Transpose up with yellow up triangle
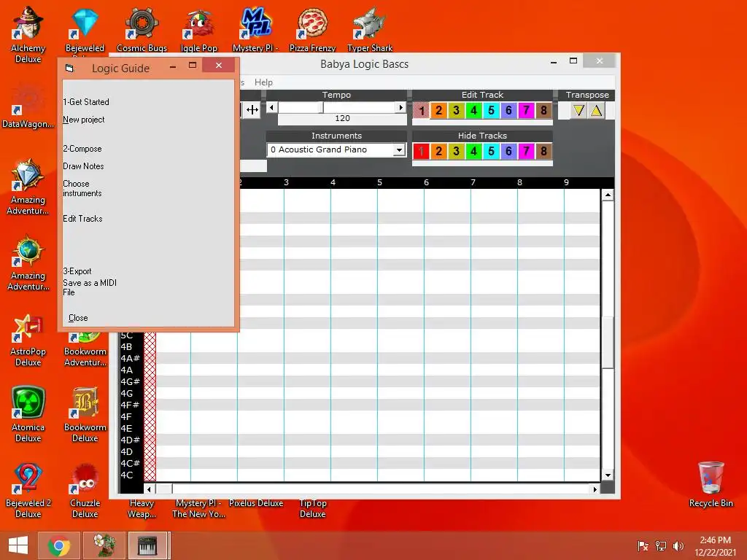747x560 pixels. [x=597, y=111]
